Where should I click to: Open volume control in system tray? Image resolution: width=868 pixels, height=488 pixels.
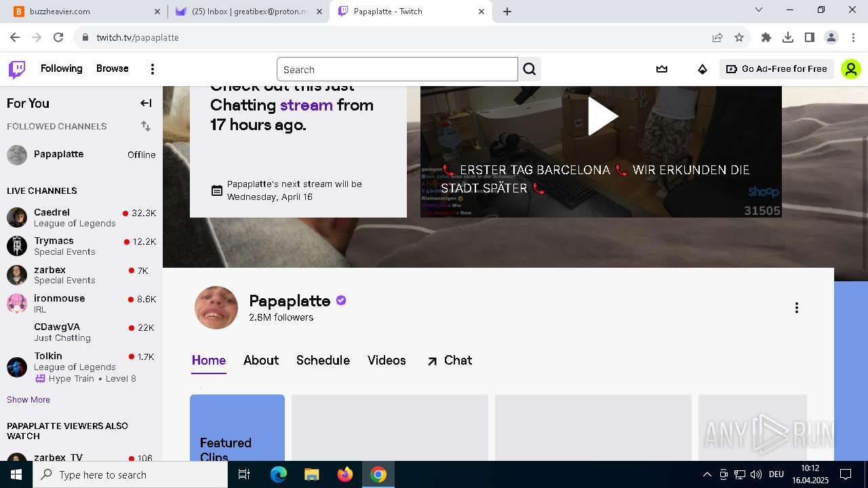click(756, 474)
